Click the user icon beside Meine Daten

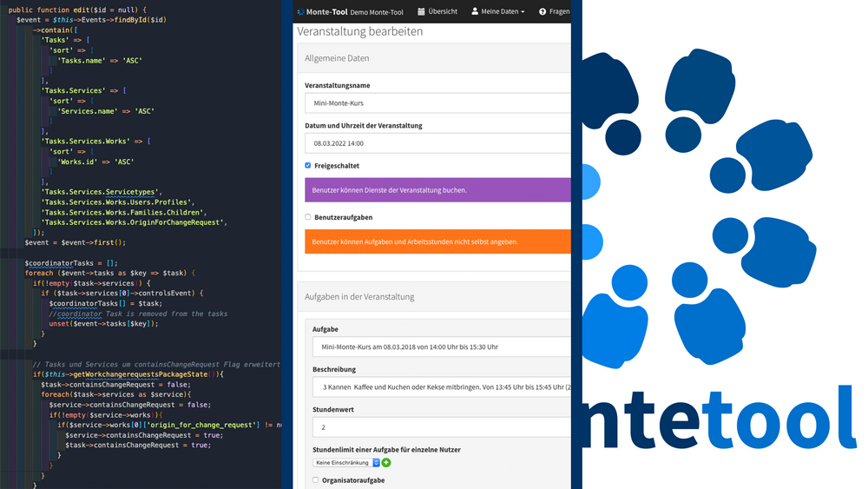pyautogui.click(x=475, y=11)
